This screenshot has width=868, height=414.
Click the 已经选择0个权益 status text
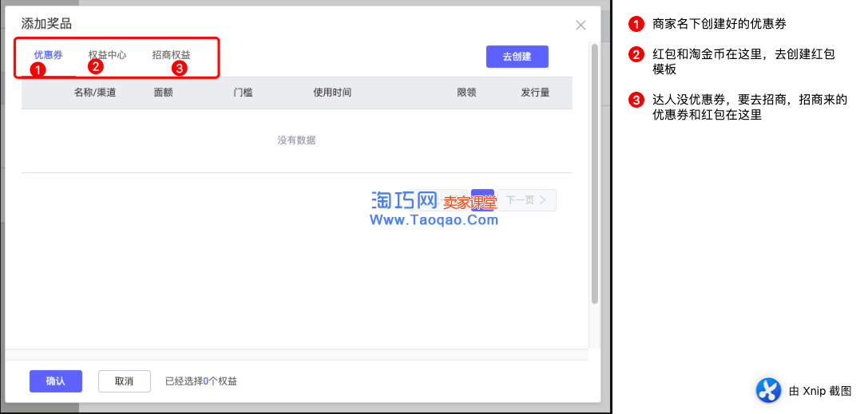201,381
